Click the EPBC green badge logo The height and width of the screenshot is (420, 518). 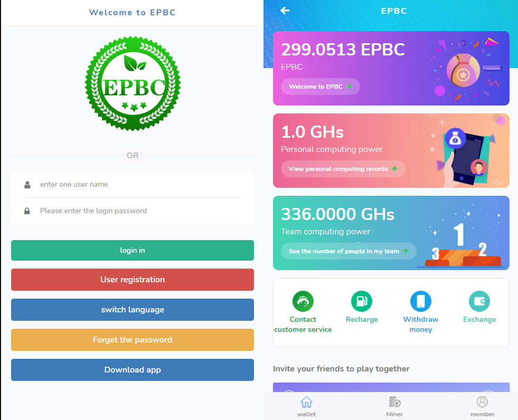click(x=133, y=84)
